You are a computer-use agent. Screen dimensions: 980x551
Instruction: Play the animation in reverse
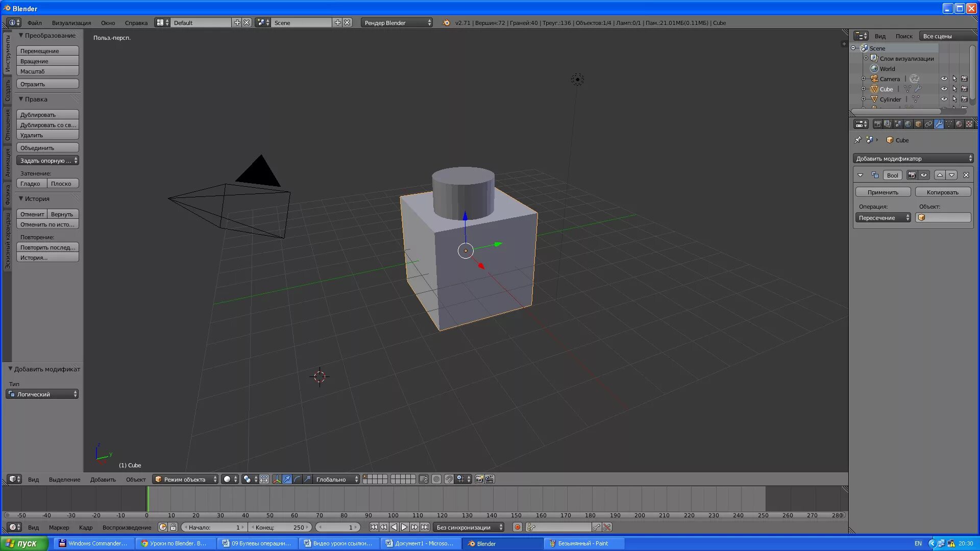[394, 527]
